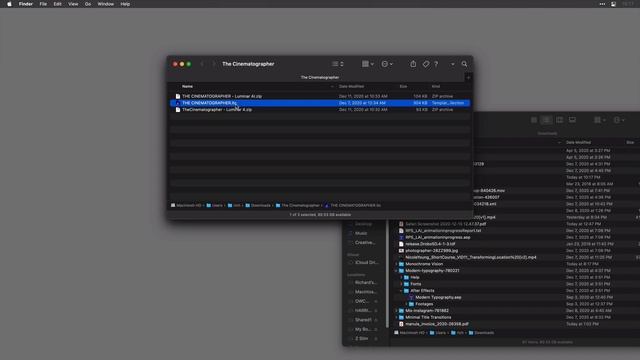Expand the Help subfolder
The height and width of the screenshot is (360, 640).
pos(401,277)
